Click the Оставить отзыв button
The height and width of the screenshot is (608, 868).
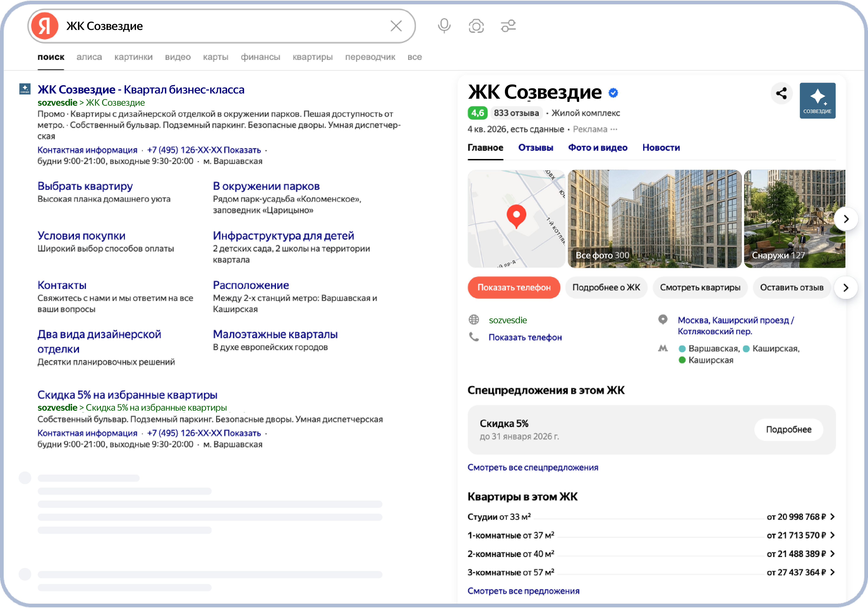pyautogui.click(x=792, y=288)
